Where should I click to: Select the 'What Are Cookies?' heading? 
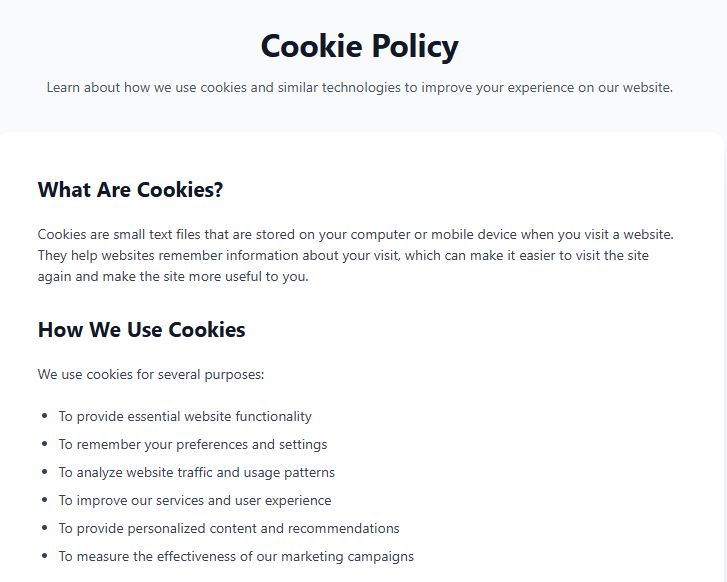130,190
